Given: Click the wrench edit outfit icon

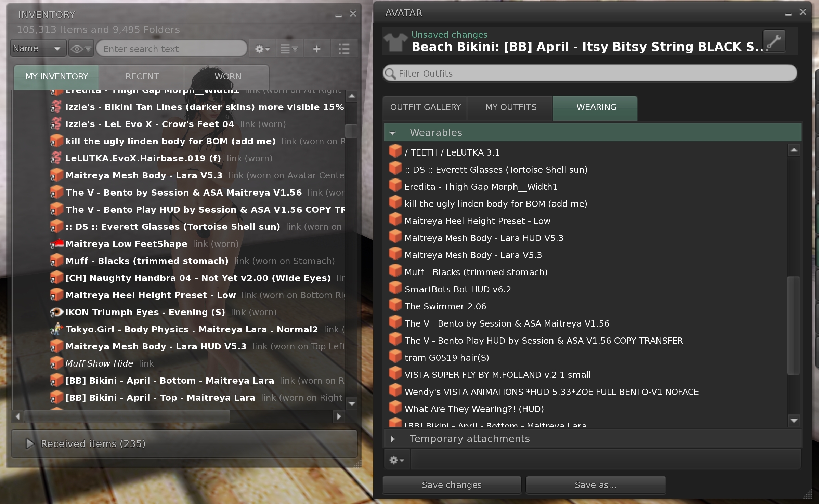Looking at the screenshot, I should (774, 41).
